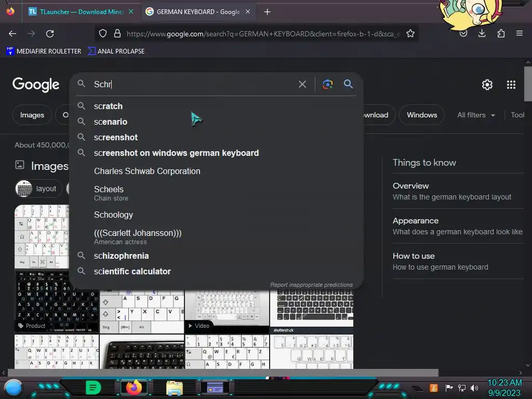Expand the All filters dropdown
Image resolution: width=532 pixels, height=399 pixels.
click(476, 115)
